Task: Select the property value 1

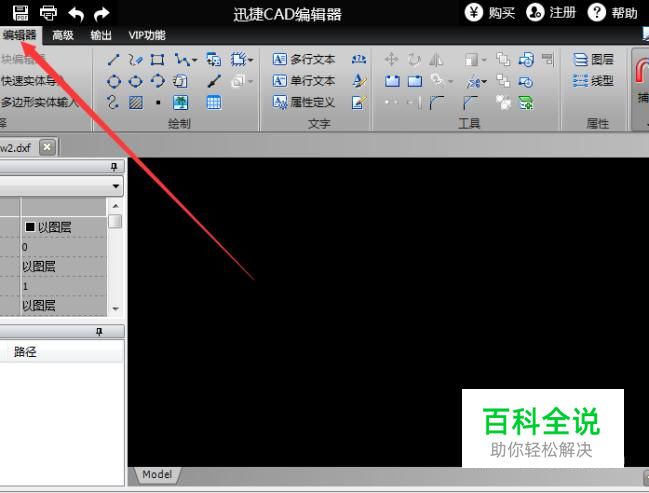Action: pos(25,286)
